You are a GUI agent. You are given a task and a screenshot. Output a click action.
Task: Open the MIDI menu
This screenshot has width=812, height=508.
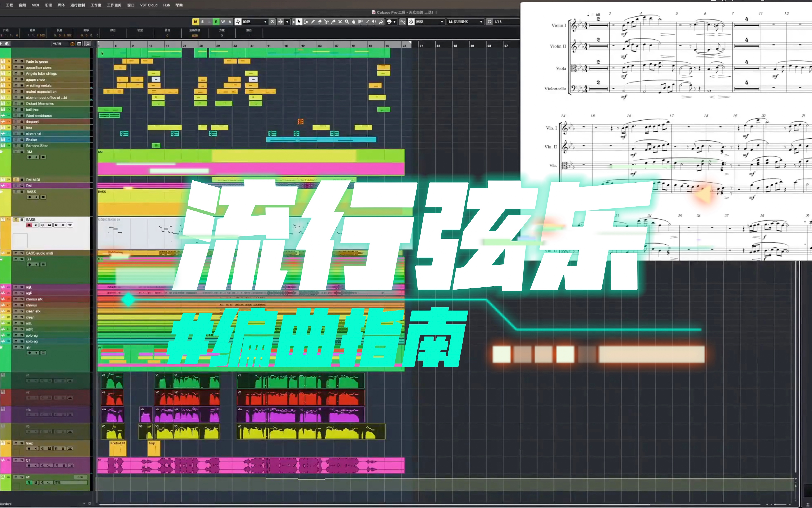[x=35, y=5]
